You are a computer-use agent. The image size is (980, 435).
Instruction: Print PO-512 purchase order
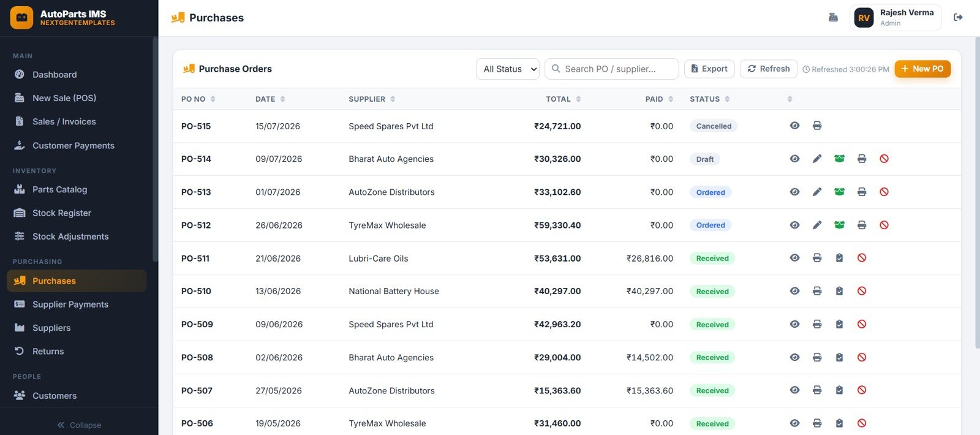click(x=862, y=225)
